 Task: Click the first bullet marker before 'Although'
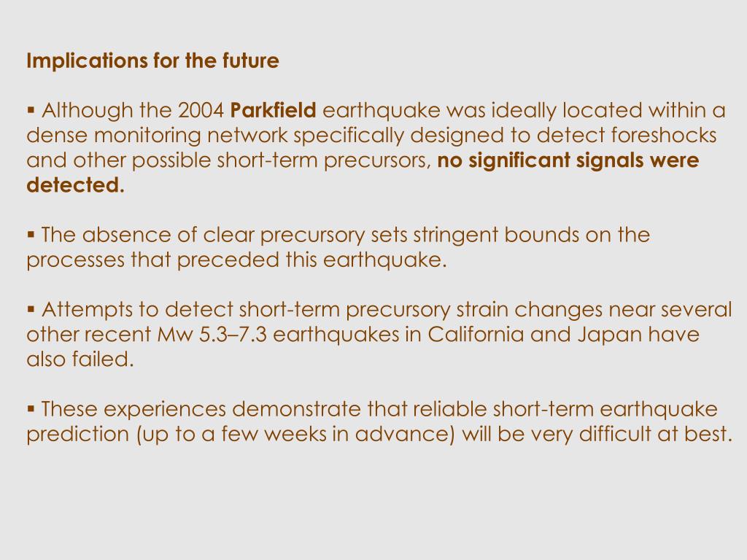(31, 111)
